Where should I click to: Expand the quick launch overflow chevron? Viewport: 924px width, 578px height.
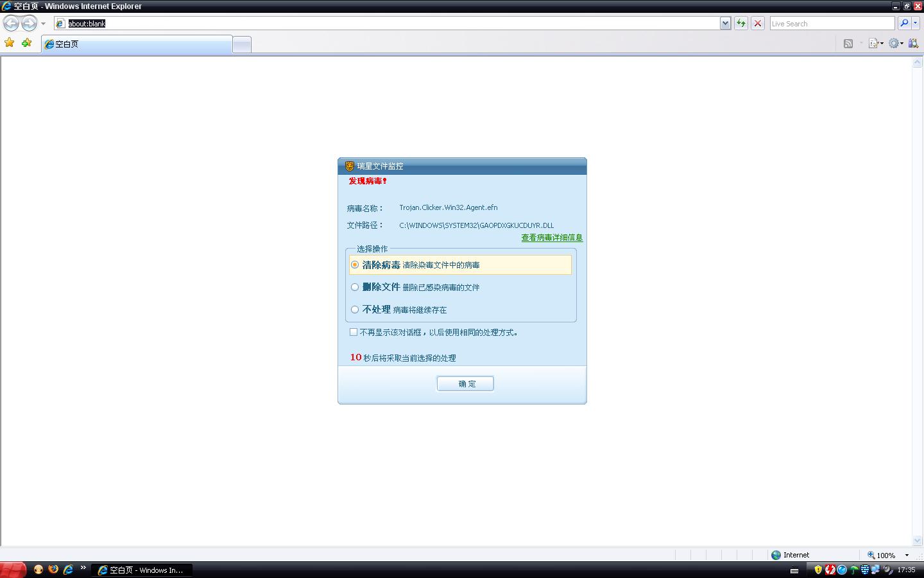[83, 568]
